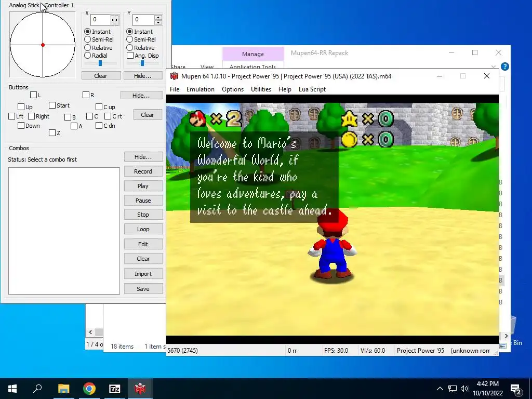Screen dimensions: 532x399
Task: Save the combos list
Action: coord(143,289)
